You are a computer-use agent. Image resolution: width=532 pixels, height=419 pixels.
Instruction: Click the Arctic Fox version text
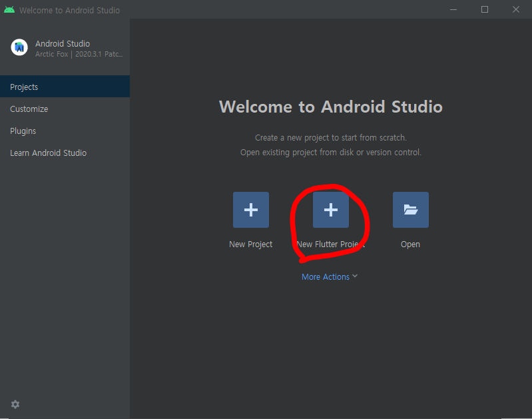pos(79,55)
